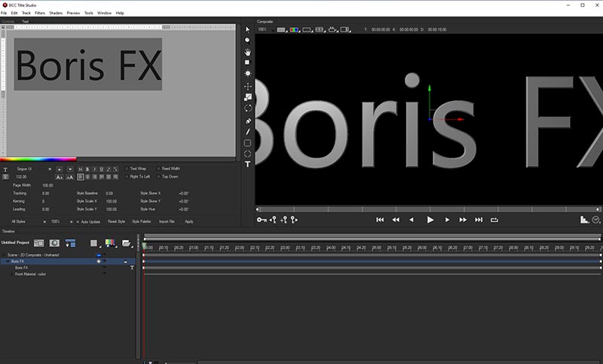Select the line drawing tool
Viewport: 603px width, 364px height.
(x=248, y=132)
